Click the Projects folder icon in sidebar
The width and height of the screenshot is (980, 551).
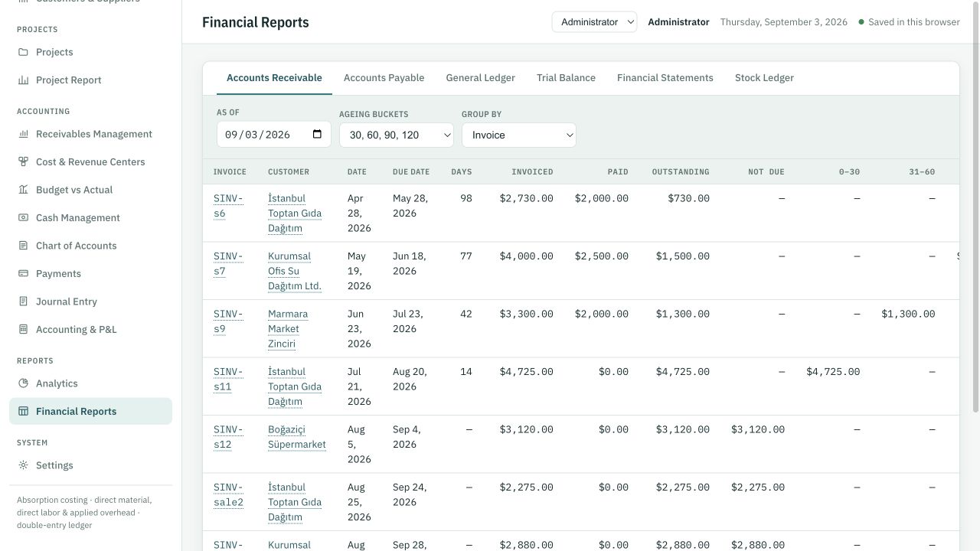[23, 52]
